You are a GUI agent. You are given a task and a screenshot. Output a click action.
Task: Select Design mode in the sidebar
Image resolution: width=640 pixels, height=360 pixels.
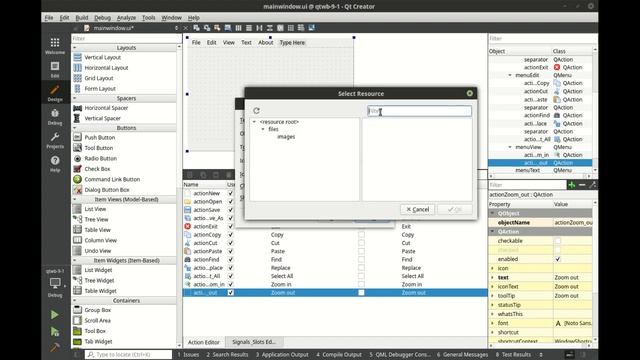(x=55, y=93)
